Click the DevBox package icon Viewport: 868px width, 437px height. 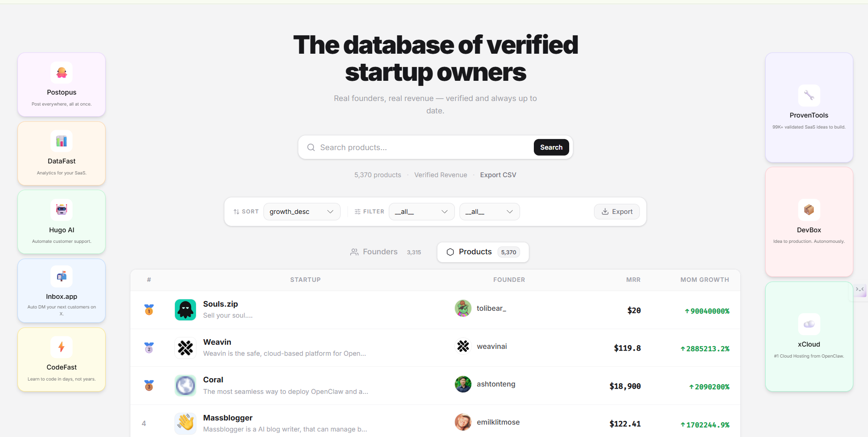coord(809,210)
